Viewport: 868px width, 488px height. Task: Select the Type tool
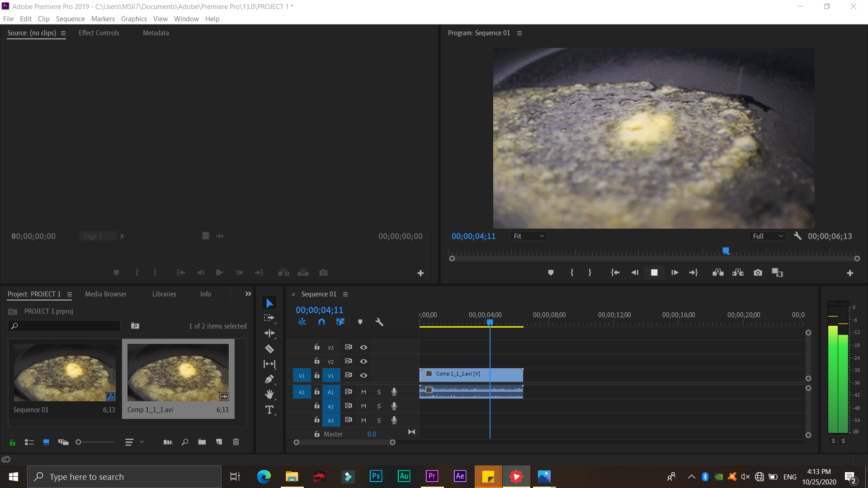click(269, 410)
